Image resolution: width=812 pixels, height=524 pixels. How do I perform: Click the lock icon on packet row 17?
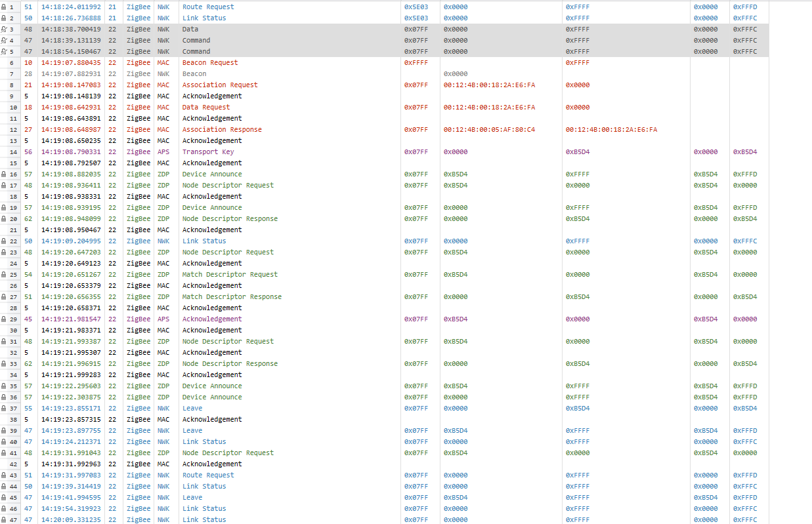tap(4, 185)
